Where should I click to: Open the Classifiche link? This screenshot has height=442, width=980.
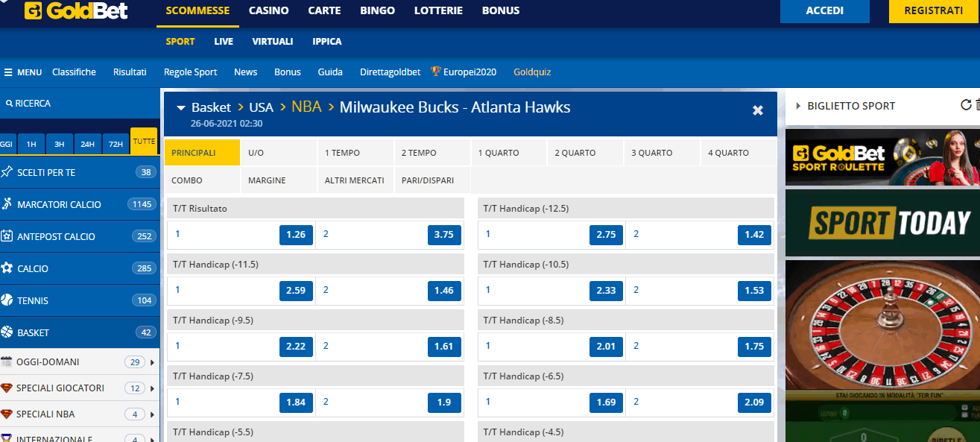[x=74, y=72]
